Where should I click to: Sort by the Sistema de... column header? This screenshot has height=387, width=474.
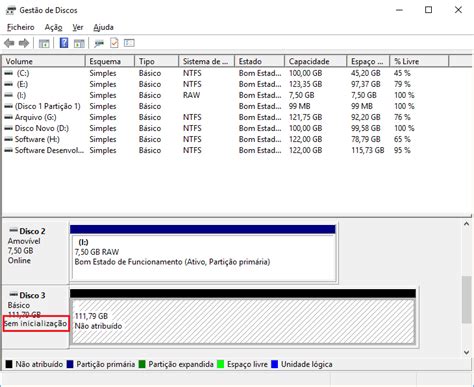tap(207, 61)
